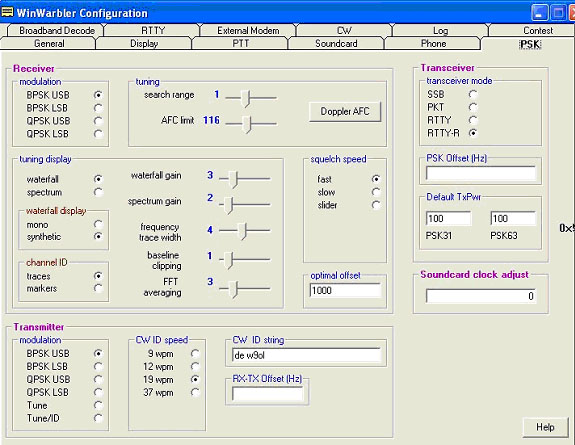Click the Soundcard clock adjust field
The image size is (575, 445).
tap(481, 296)
